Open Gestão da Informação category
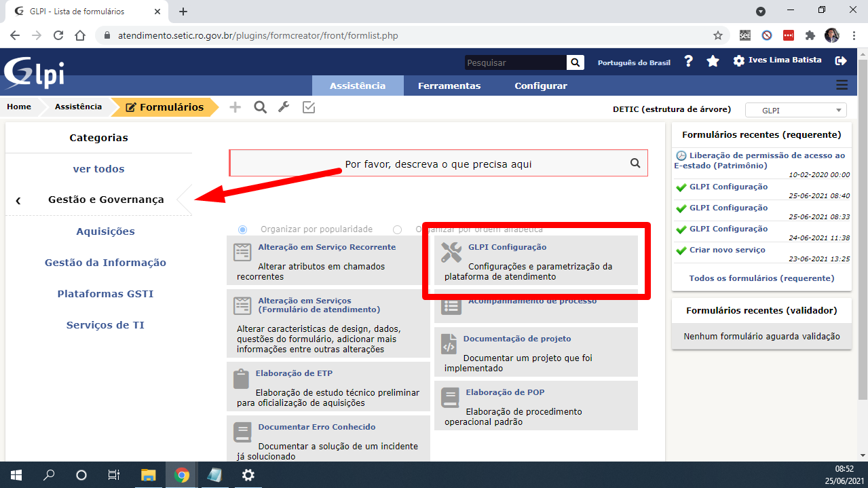Viewport: 868px width, 488px height. [105, 263]
